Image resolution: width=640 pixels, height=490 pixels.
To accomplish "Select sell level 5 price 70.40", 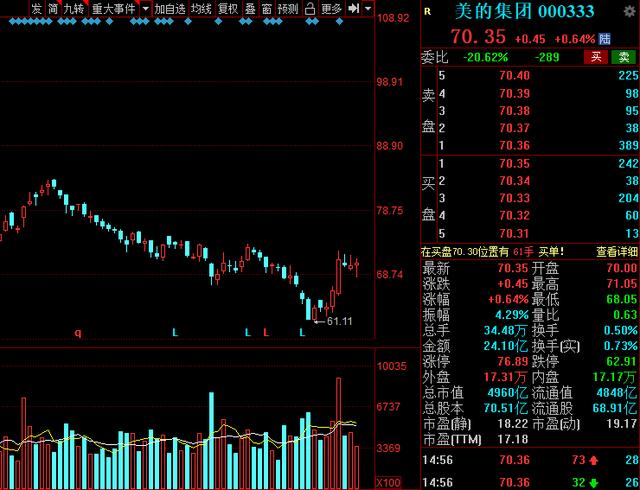I will [x=514, y=76].
